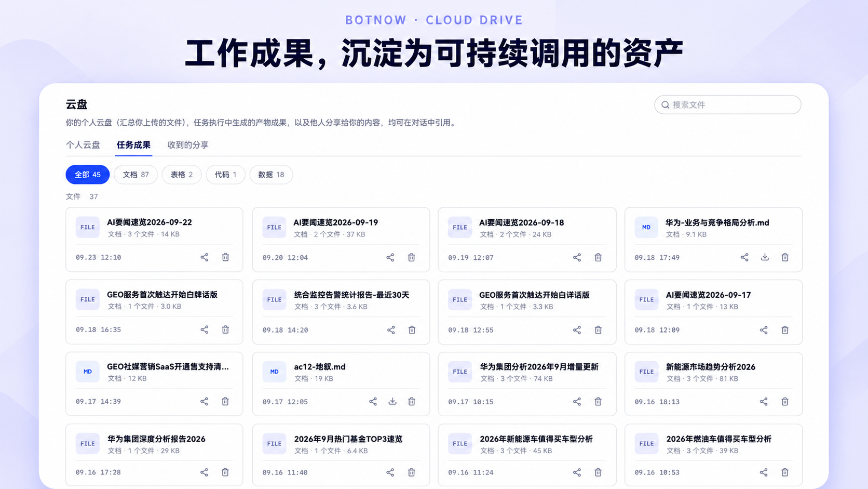
Task: Share GEO社媒营销SaaS开通售支持清 file
Action: click(204, 401)
